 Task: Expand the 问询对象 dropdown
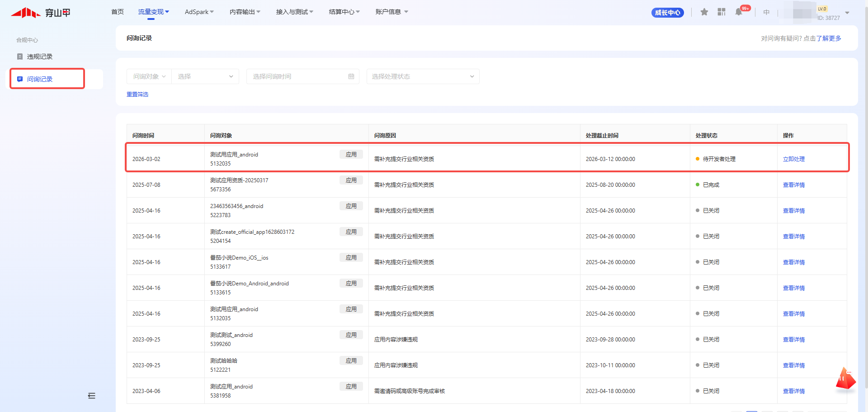[x=149, y=76]
